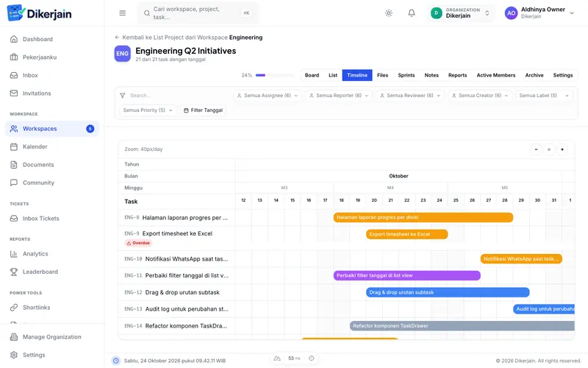Image resolution: width=588 pixels, height=368 pixels.
Task: Open the Active Members tab
Action: pos(495,75)
